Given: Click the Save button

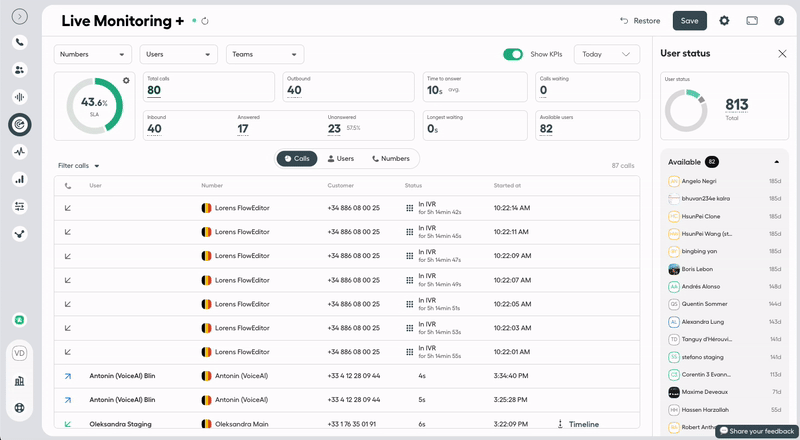Looking at the screenshot, I should pos(690,20).
